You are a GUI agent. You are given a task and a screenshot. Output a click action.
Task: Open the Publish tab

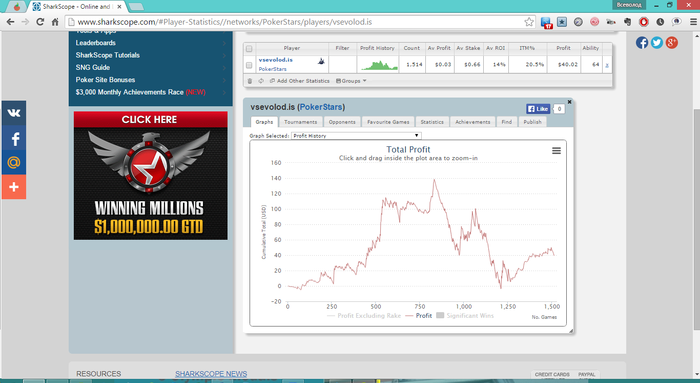(533, 122)
